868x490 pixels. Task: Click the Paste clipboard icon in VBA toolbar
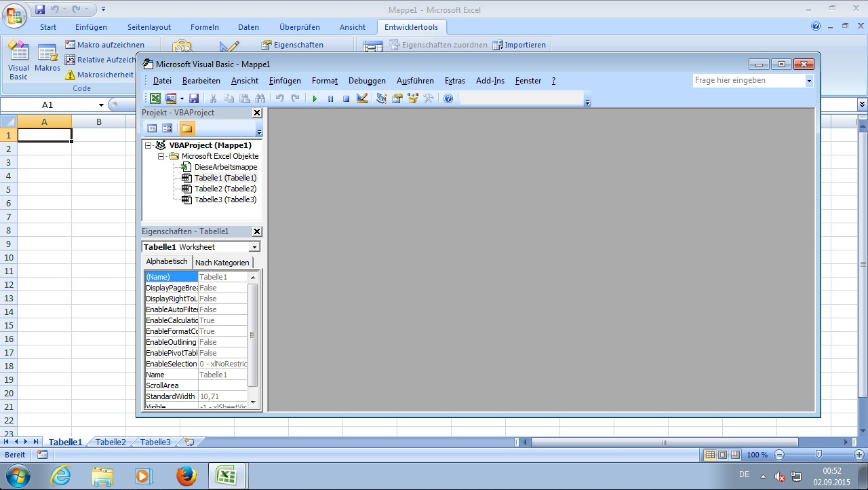pyautogui.click(x=244, y=98)
